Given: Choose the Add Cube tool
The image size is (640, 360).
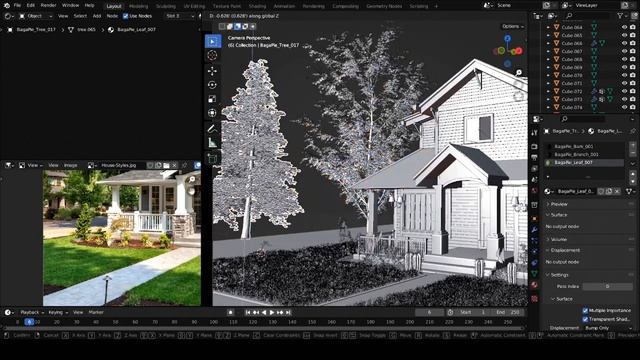Looking at the screenshot, I should pos(212,158).
